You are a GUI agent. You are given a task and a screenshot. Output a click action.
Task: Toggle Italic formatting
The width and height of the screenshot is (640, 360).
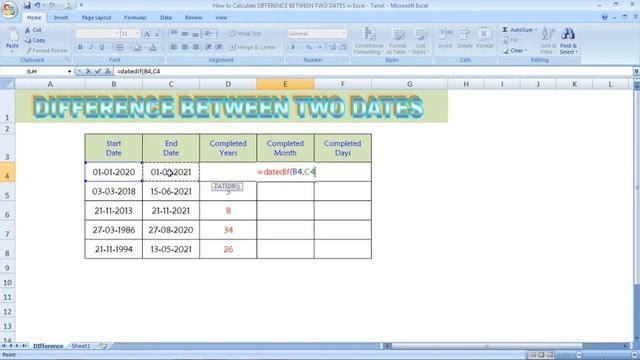coord(91,47)
